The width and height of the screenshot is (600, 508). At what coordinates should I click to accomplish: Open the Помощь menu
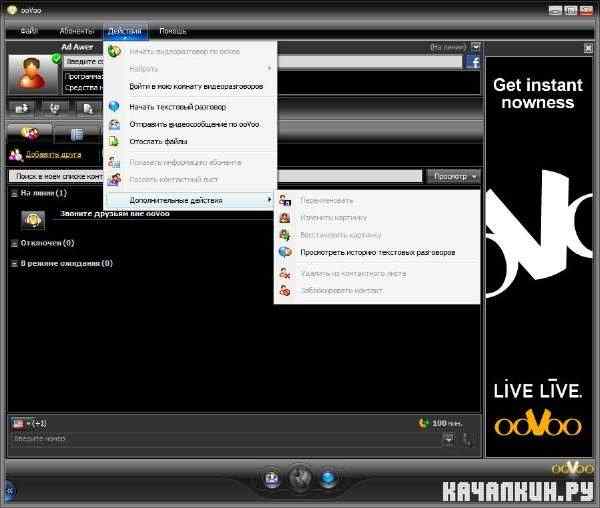(173, 31)
